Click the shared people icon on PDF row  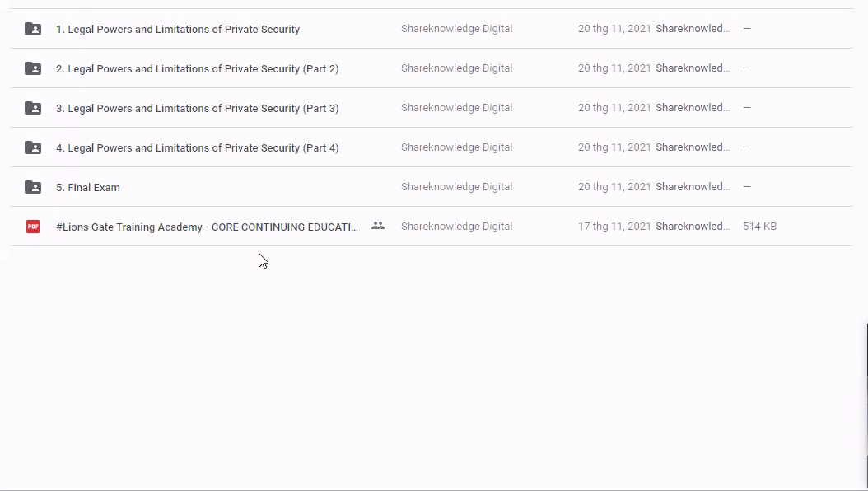(x=378, y=226)
